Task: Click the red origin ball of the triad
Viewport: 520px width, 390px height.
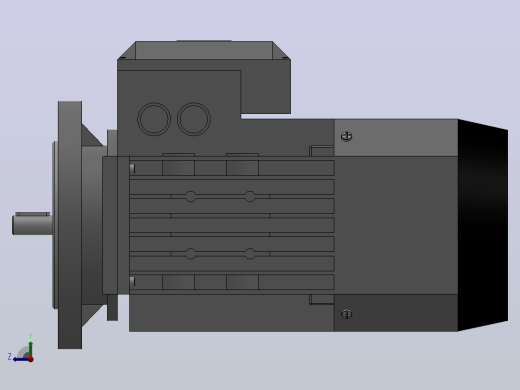Action: point(31,359)
